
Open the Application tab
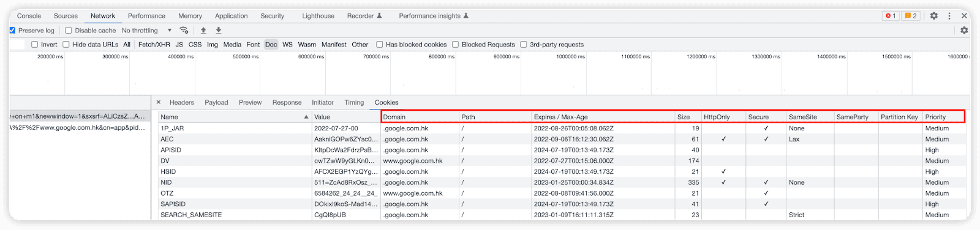[232, 16]
